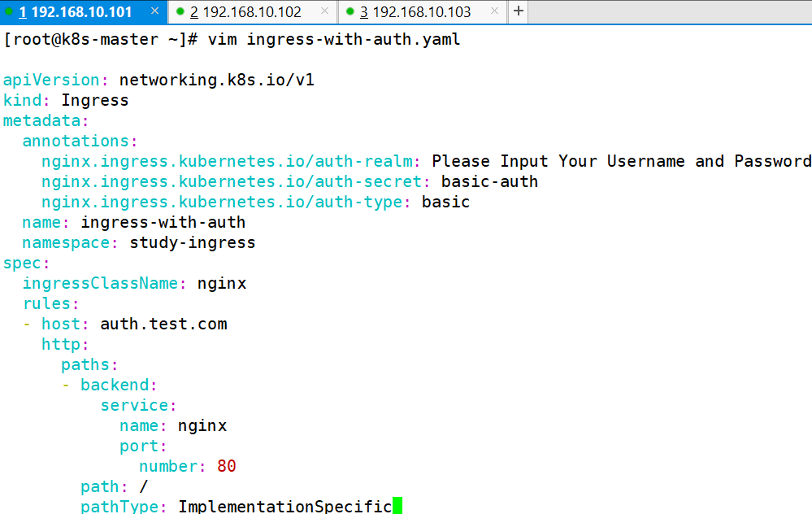
Task: Click the service name value nginx
Action: coord(202,426)
